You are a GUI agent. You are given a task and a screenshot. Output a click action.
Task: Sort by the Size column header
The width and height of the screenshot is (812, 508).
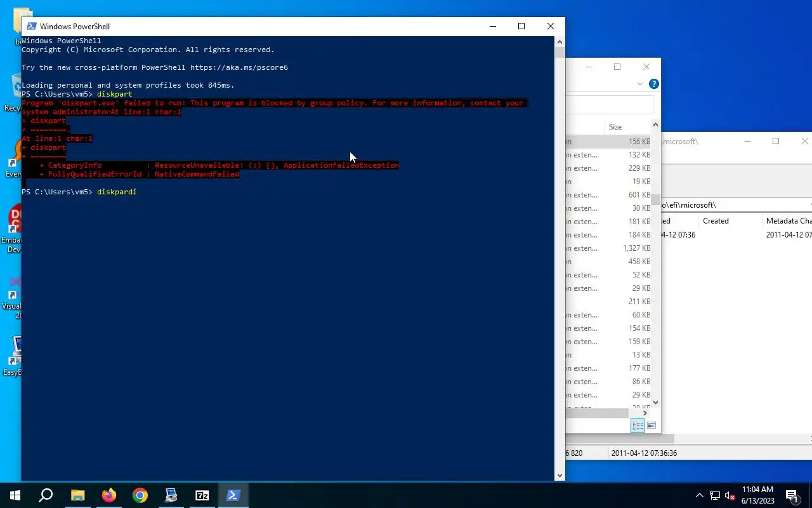[615, 127]
